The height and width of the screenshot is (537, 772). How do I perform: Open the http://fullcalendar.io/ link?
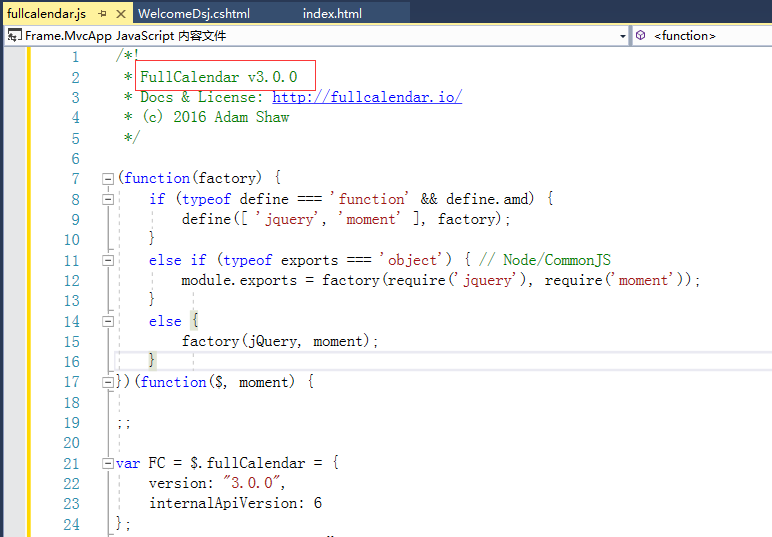pyautogui.click(x=367, y=97)
